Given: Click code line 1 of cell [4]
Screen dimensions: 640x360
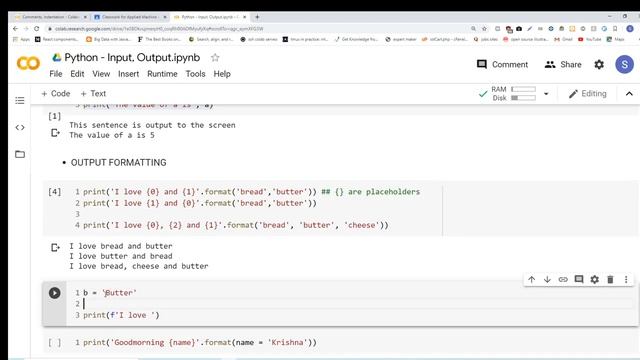Looking at the screenshot, I should coord(251,192).
